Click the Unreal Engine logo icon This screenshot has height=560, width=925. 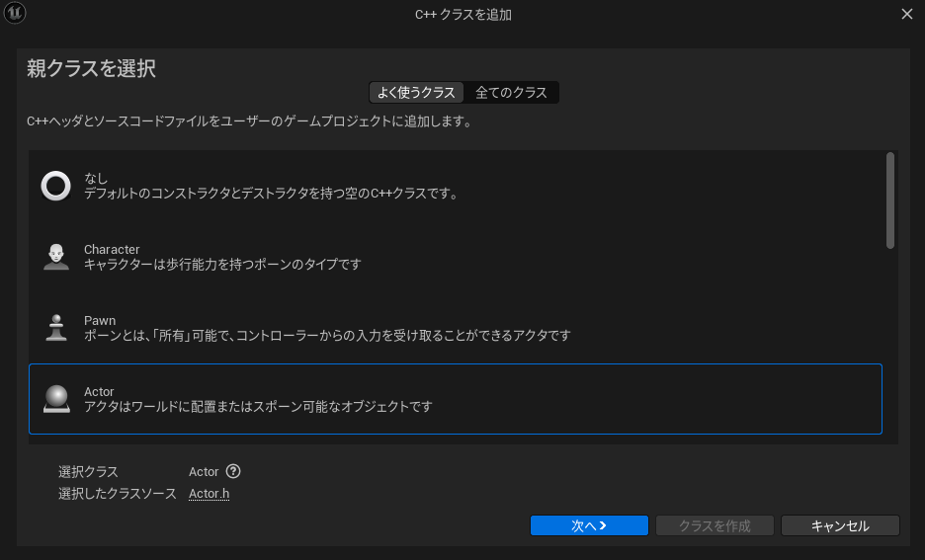15,13
